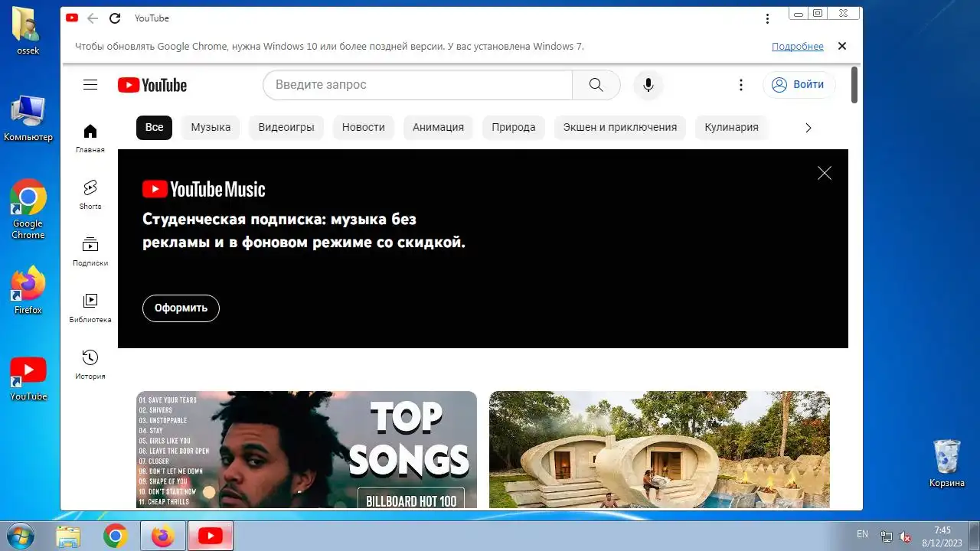This screenshot has height=551, width=980.
Task: Go to Главная in sidebar
Action: point(90,138)
